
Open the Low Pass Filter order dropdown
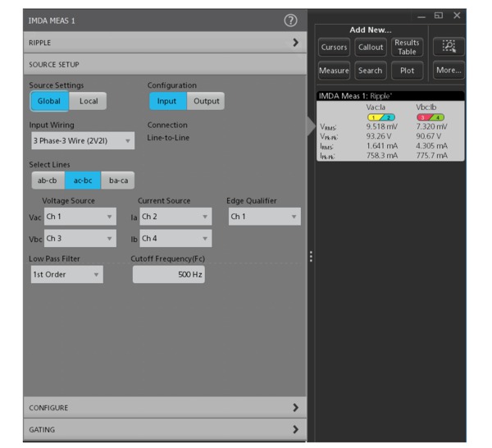pos(67,274)
